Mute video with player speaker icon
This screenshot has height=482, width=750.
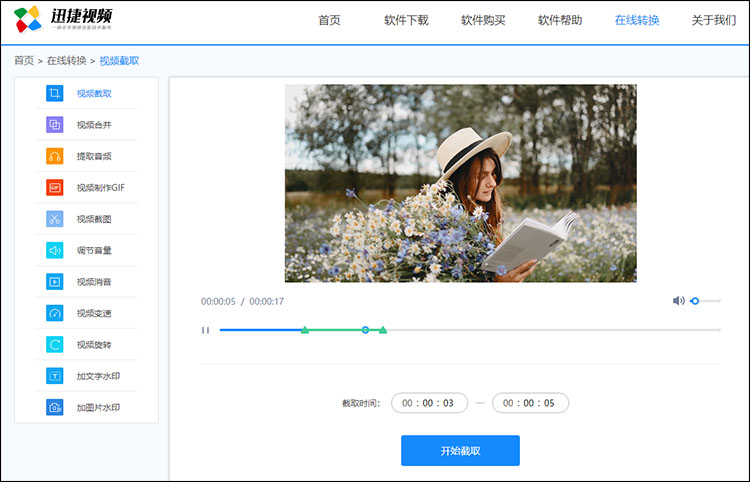click(x=678, y=301)
